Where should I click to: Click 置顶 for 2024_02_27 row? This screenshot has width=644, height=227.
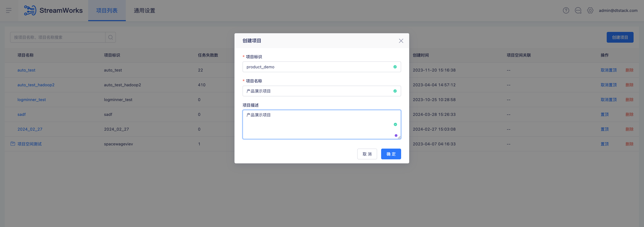tap(605, 129)
